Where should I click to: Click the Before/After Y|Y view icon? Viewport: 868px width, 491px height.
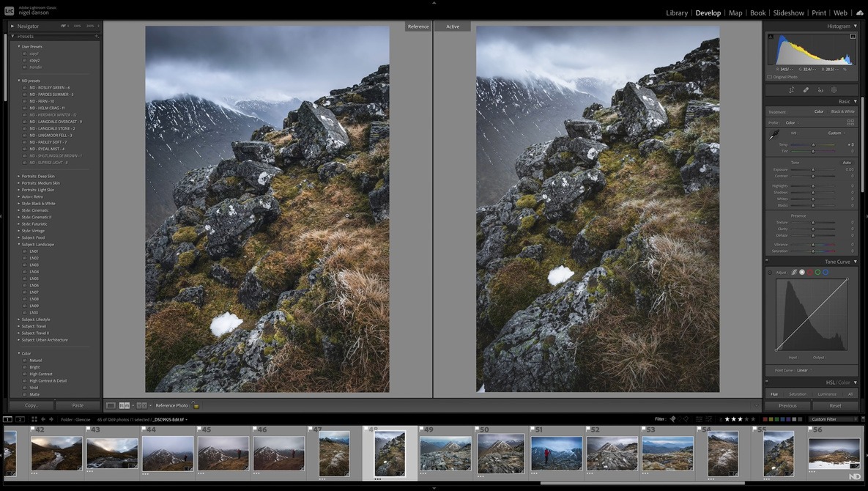click(x=141, y=405)
